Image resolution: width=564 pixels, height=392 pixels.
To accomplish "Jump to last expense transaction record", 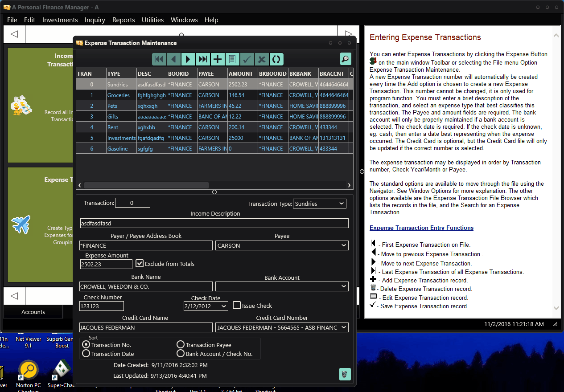I will pyautogui.click(x=203, y=59).
